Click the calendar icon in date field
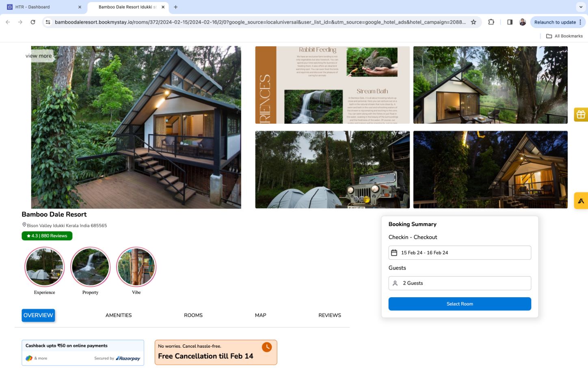 394,253
